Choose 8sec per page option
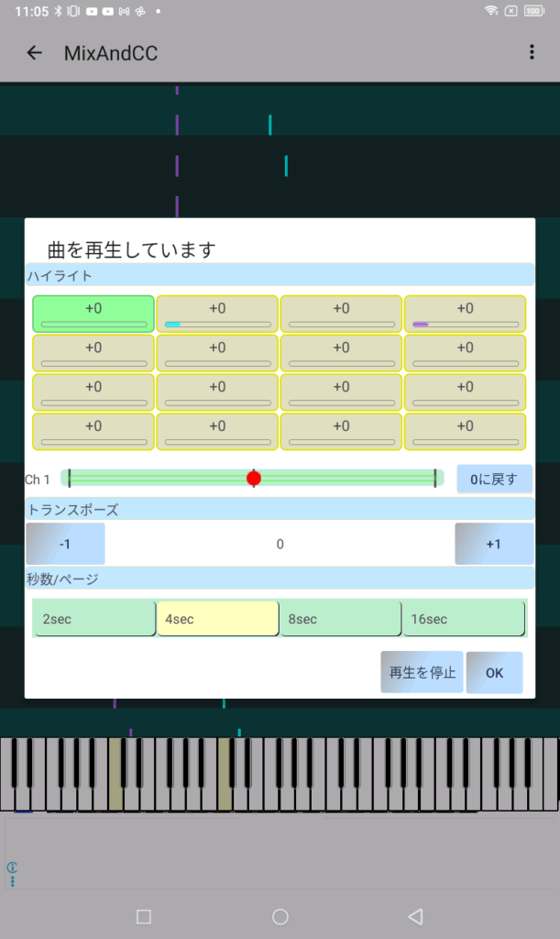This screenshot has height=939, width=560. pyautogui.click(x=340, y=619)
